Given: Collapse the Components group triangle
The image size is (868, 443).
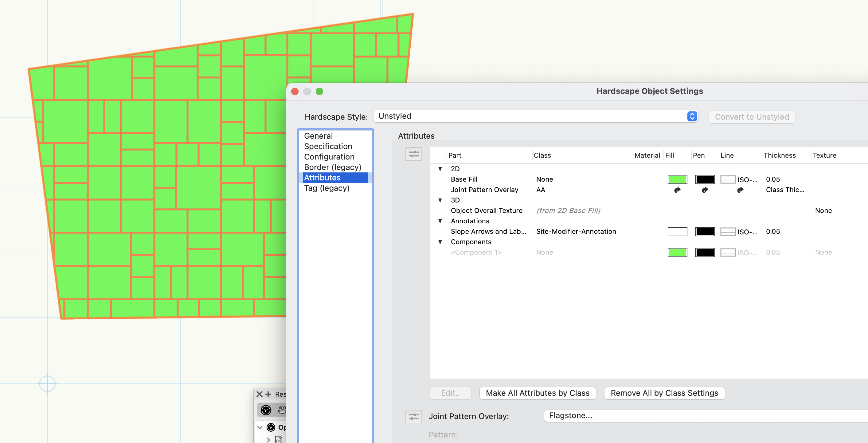Looking at the screenshot, I should pyautogui.click(x=440, y=242).
